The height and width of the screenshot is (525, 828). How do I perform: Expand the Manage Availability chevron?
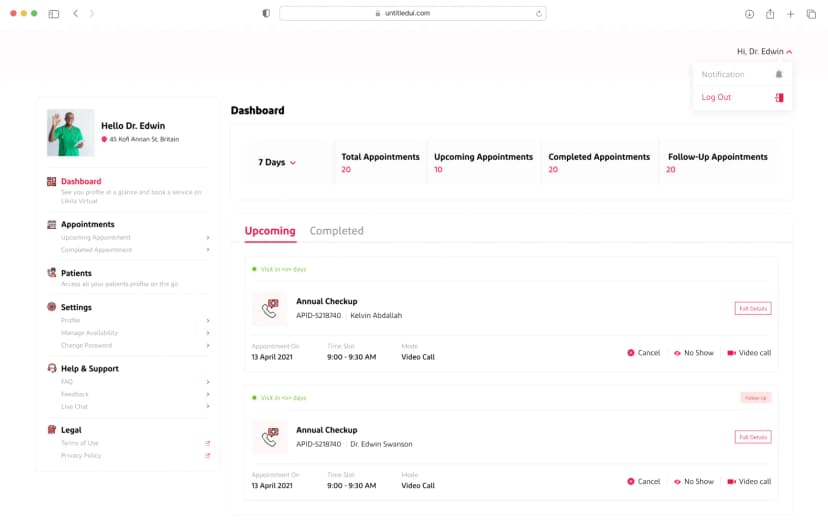[208, 333]
